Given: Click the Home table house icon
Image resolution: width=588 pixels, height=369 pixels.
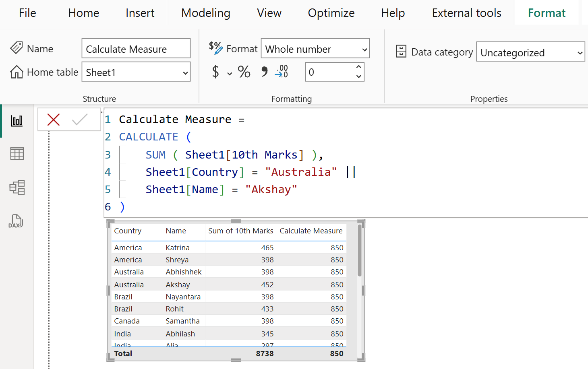Looking at the screenshot, I should pos(16,72).
